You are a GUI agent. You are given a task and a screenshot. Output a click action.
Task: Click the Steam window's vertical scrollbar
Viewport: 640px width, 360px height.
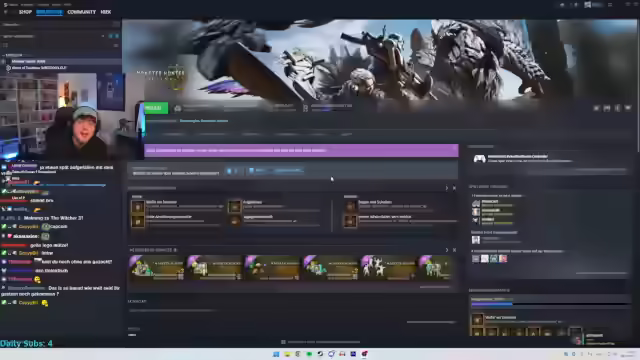(637, 86)
